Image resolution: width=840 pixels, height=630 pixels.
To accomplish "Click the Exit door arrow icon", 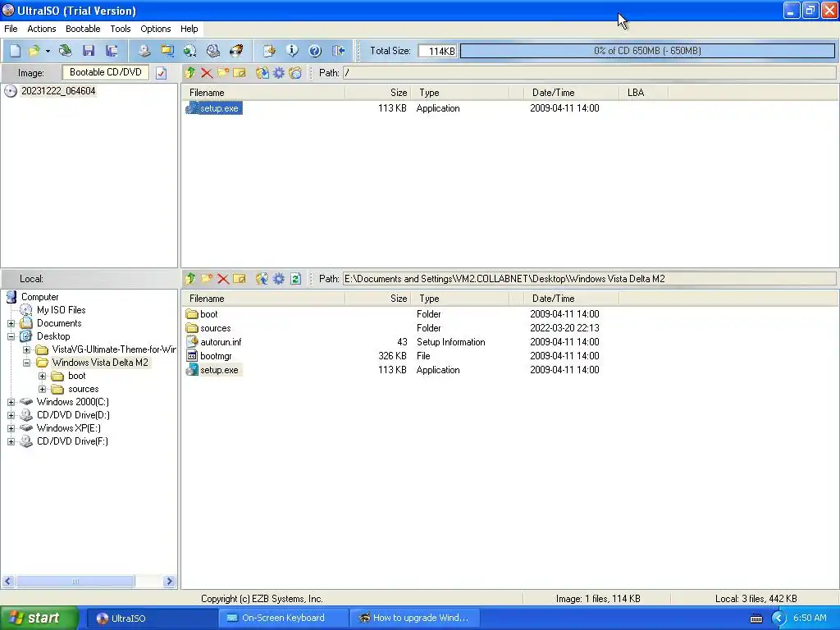I will click(x=338, y=51).
